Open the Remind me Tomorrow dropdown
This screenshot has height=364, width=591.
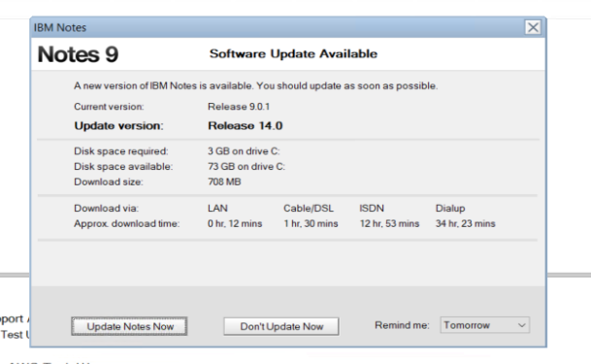tap(484, 325)
